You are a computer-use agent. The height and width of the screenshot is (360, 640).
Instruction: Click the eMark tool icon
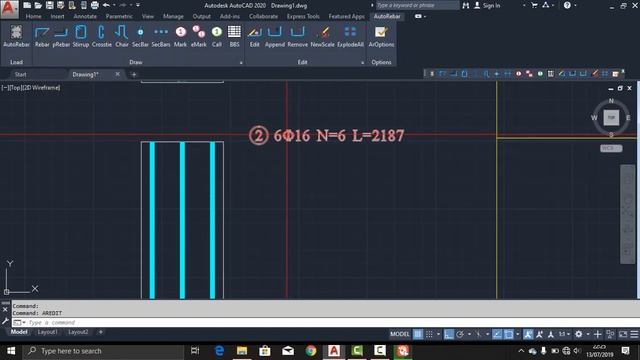199,36
